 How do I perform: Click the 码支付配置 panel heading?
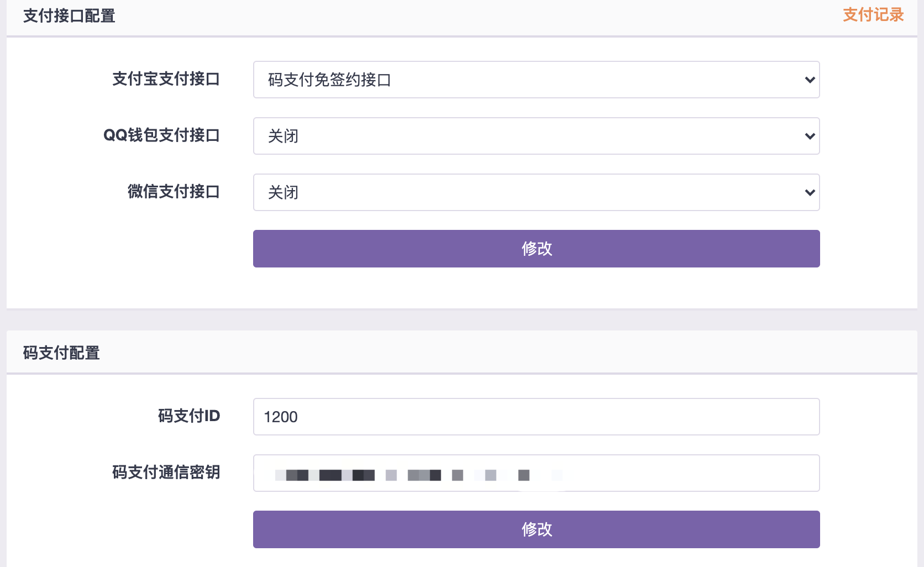61,353
